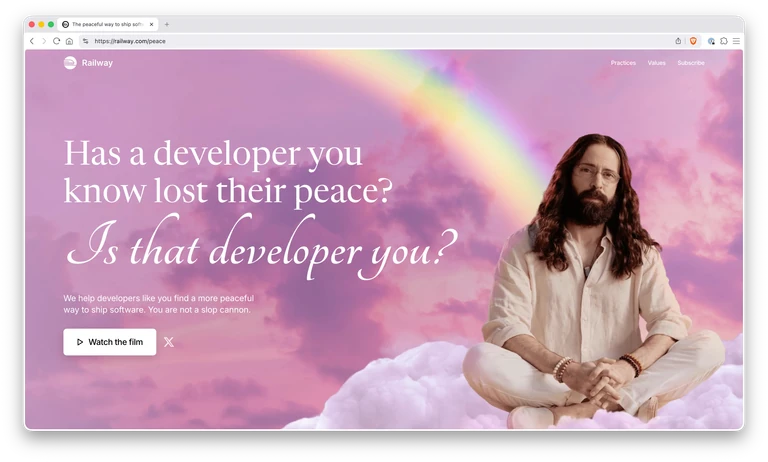Click the Subscribe nav link
768x462 pixels.
[691, 63]
